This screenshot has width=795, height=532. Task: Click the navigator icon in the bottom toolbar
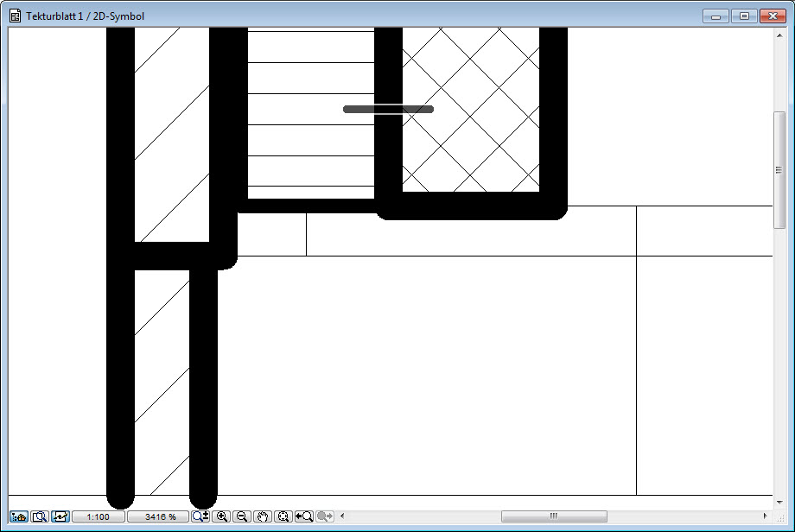click(19, 516)
